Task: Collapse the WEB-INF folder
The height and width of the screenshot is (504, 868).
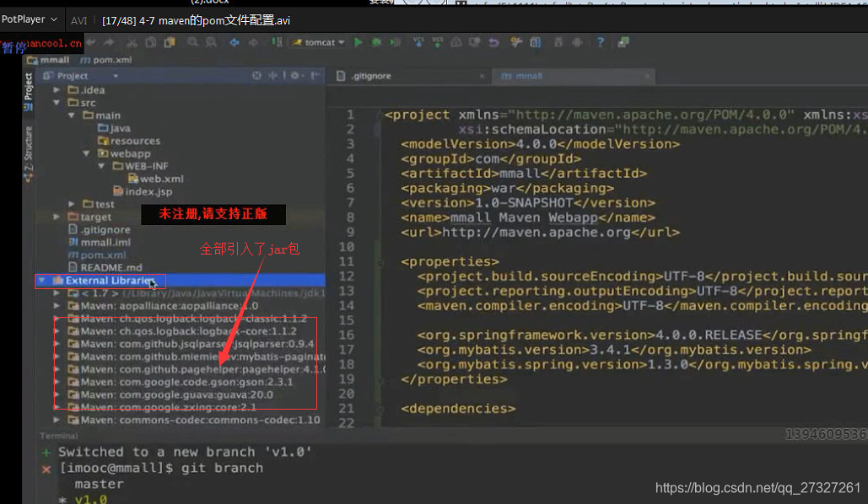Action: coord(101,166)
